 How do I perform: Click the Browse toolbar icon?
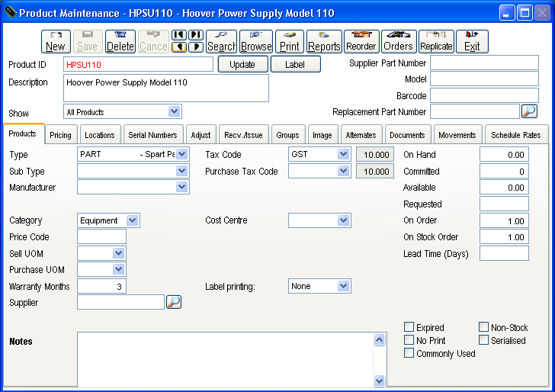point(256,41)
